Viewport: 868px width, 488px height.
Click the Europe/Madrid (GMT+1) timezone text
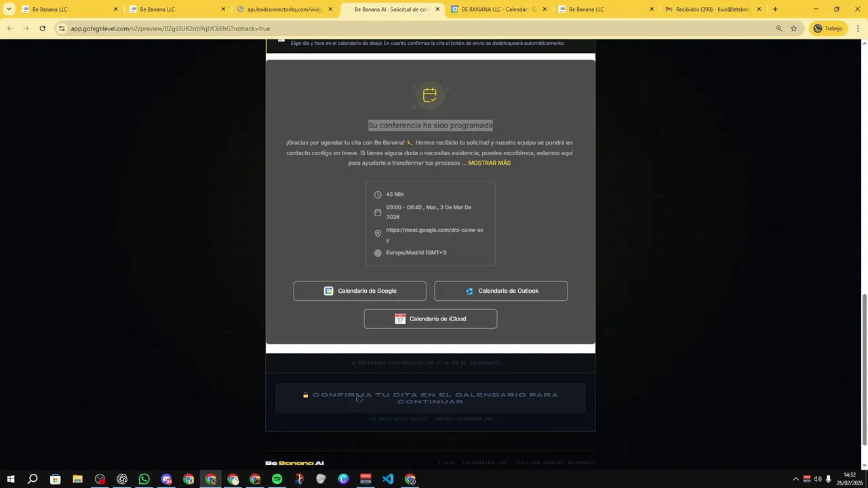pyautogui.click(x=416, y=253)
